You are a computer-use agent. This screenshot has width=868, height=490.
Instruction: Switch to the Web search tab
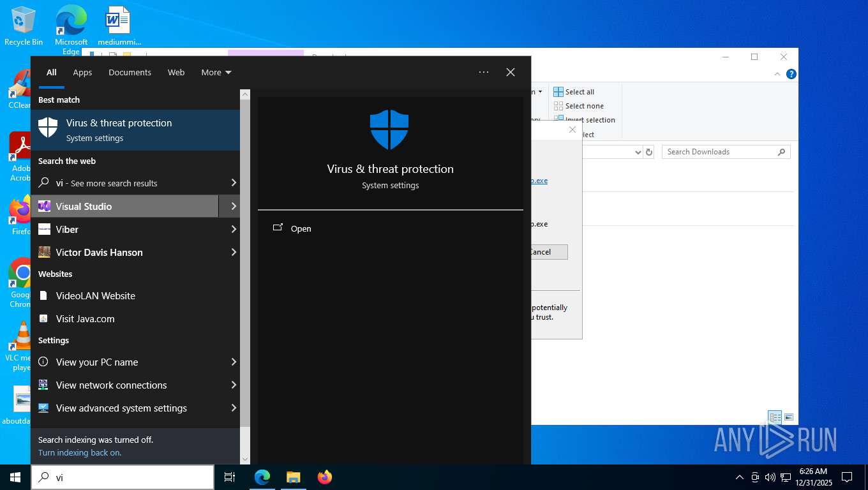pos(176,73)
